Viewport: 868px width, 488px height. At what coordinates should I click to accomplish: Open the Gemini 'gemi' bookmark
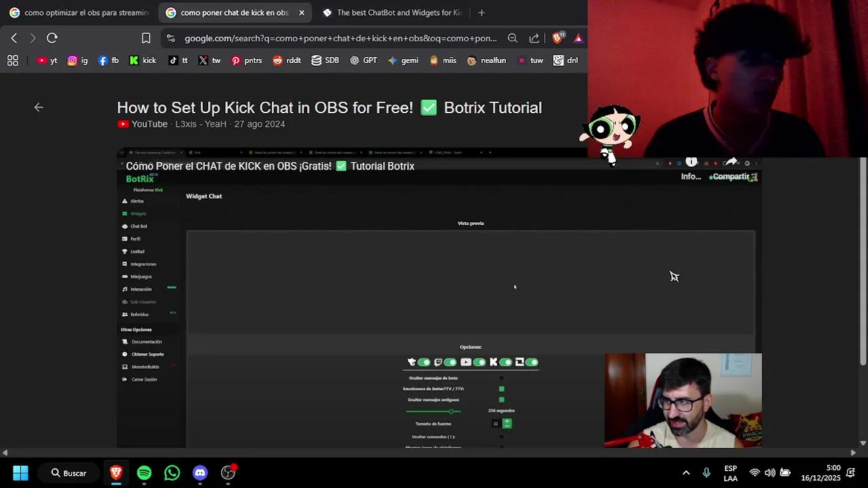tap(403, 60)
